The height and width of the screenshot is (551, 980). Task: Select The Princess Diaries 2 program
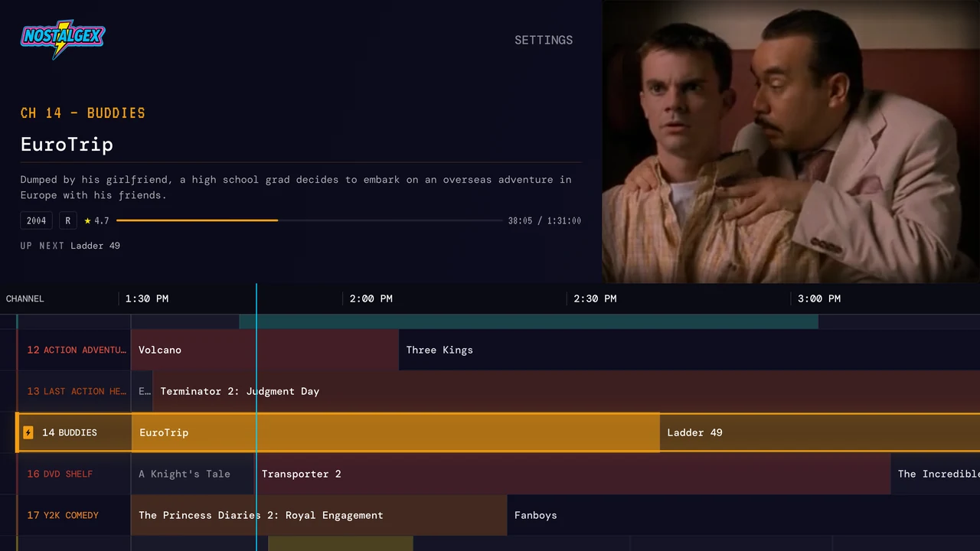click(x=319, y=515)
